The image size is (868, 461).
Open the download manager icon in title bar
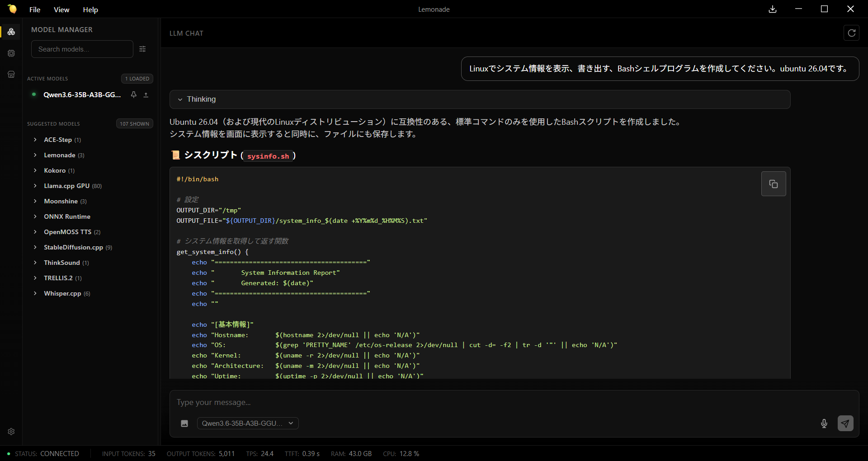point(773,9)
